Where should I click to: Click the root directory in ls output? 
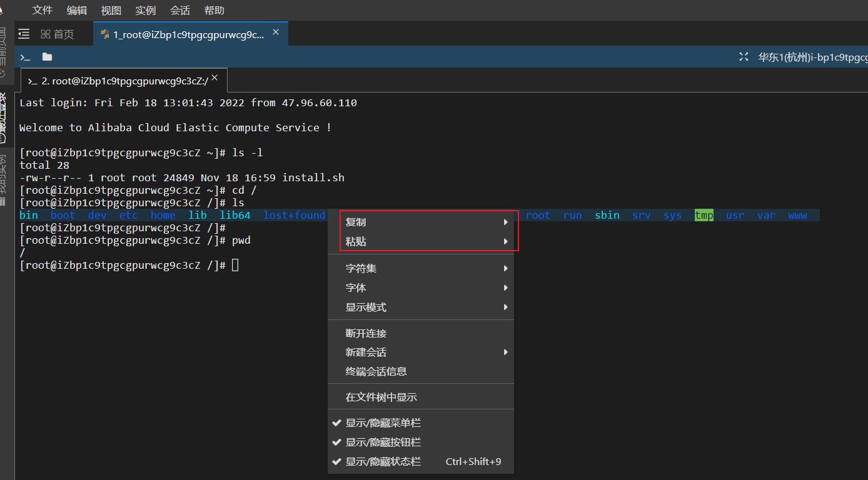click(538, 215)
